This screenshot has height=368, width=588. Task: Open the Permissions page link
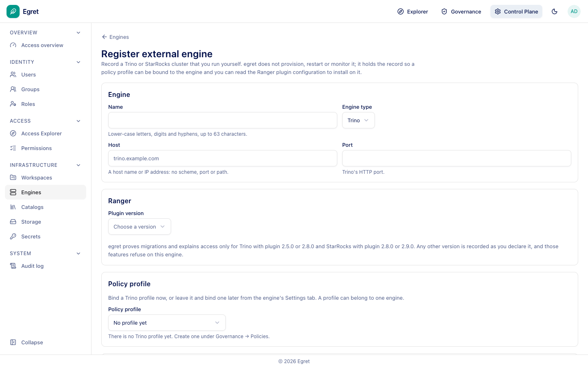point(46,148)
